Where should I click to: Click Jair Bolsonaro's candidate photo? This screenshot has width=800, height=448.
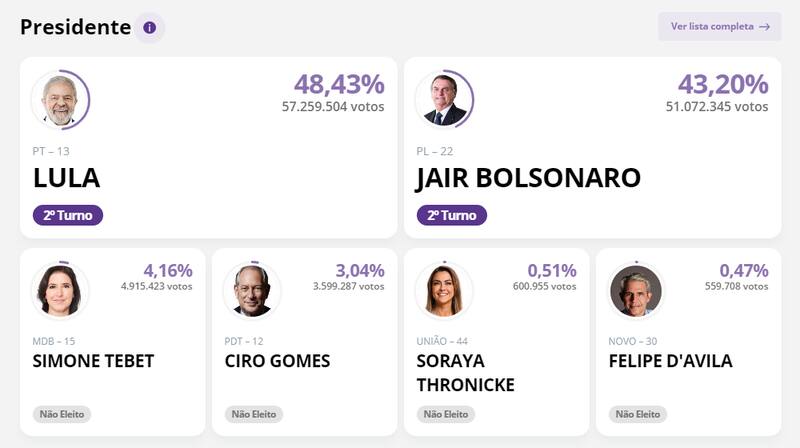point(444,100)
